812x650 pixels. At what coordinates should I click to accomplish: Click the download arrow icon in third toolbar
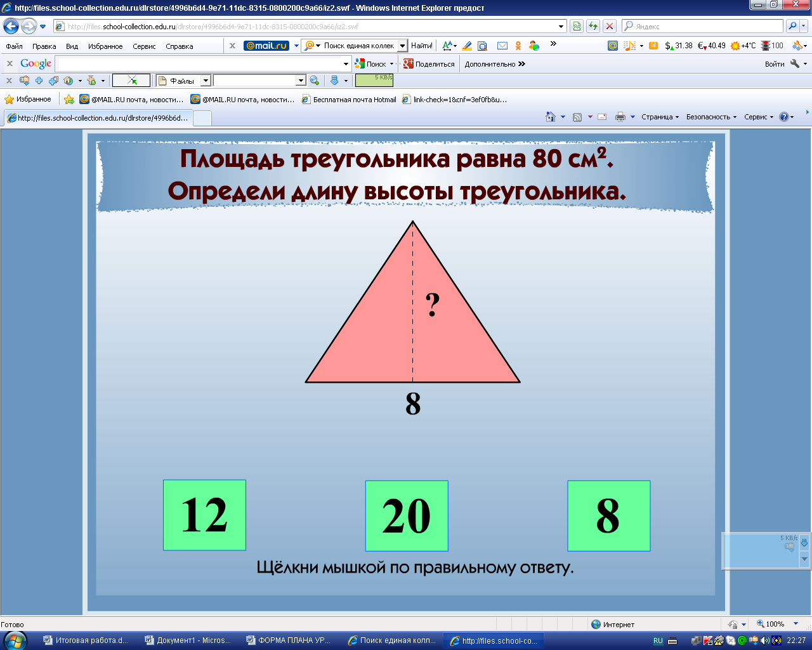tap(335, 81)
